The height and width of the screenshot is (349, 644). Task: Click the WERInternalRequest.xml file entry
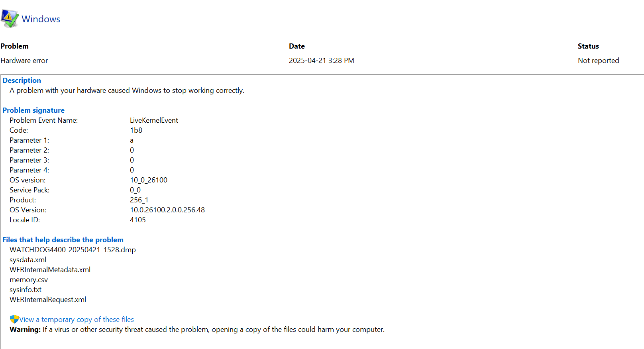coord(48,300)
